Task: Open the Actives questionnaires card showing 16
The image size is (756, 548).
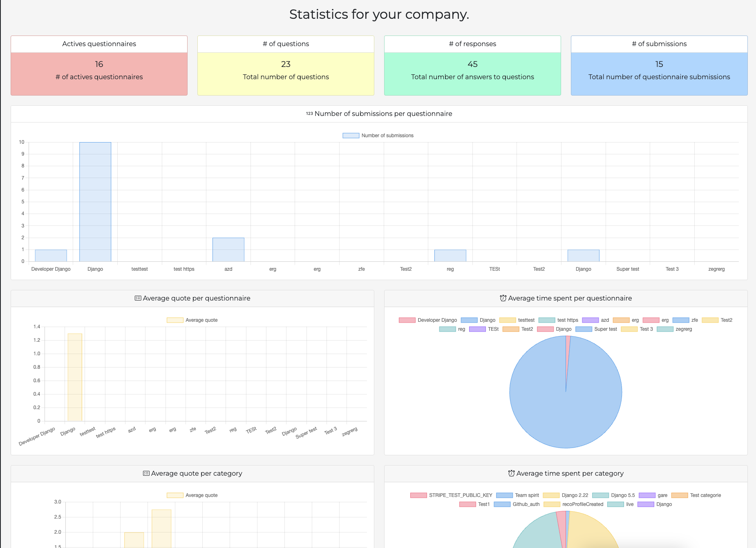Action: (99, 66)
